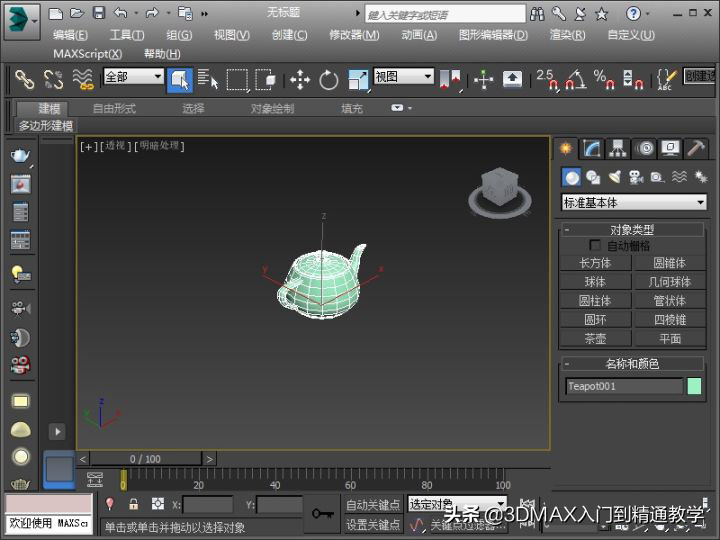The height and width of the screenshot is (540, 720).
Task: Open the Create command panel tab
Action: click(566, 149)
